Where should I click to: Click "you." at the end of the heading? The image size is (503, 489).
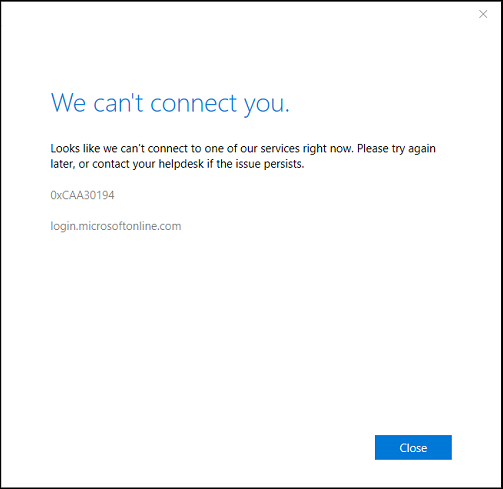click(x=267, y=105)
